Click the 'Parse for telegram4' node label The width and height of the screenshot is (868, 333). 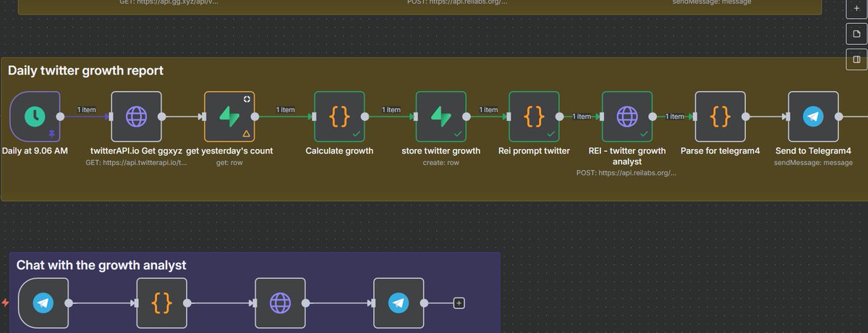(x=720, y=151)
